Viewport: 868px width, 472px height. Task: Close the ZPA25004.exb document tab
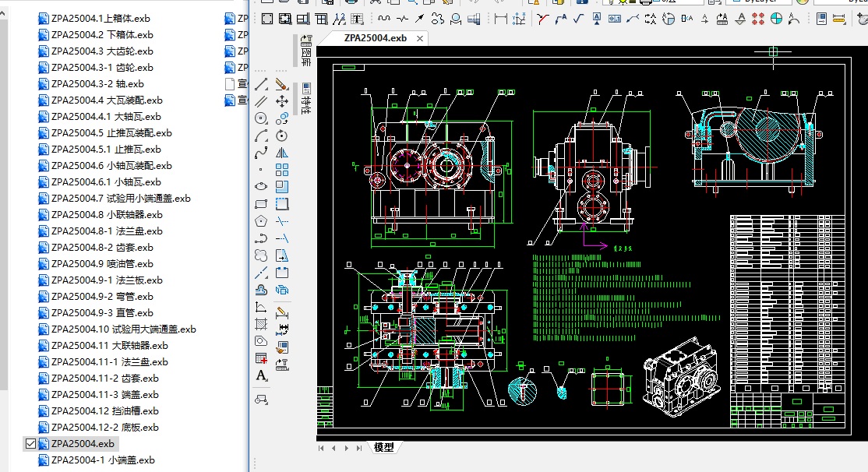[420, 38]
